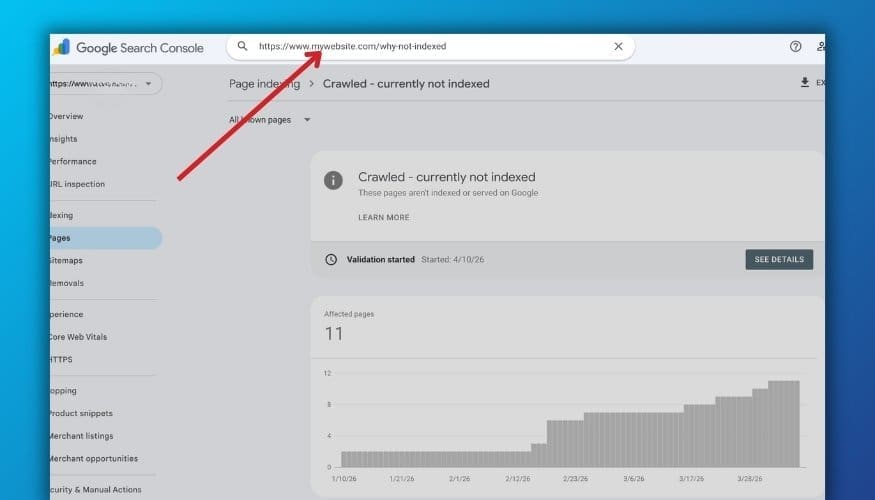Collapse the Indexing sidebar section

tap(61, 215)
